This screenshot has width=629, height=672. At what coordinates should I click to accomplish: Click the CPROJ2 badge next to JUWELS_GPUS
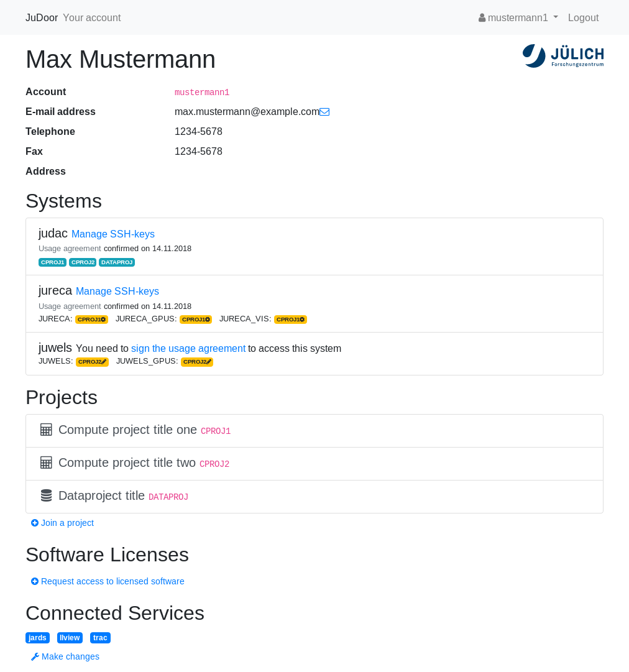[x=197, y=362]
